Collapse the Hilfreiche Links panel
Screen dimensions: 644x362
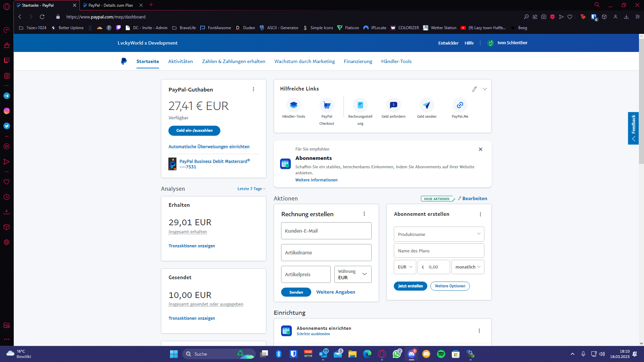485,89
